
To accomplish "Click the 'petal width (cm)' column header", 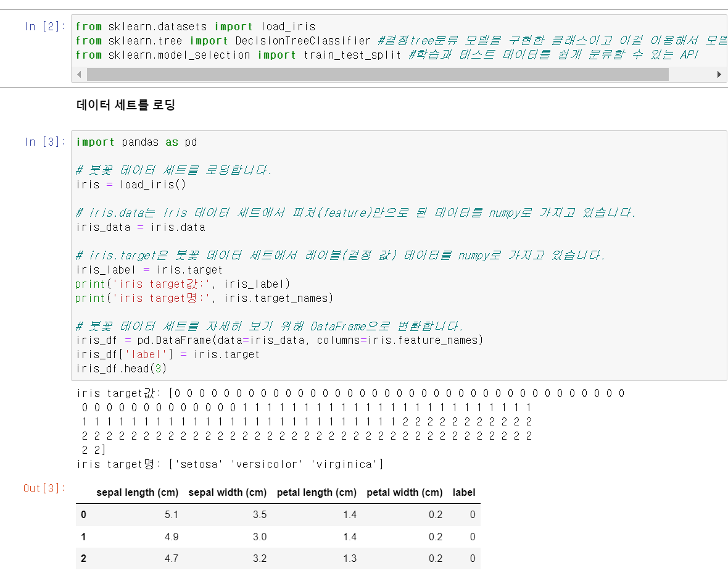I will coord(404,493).
